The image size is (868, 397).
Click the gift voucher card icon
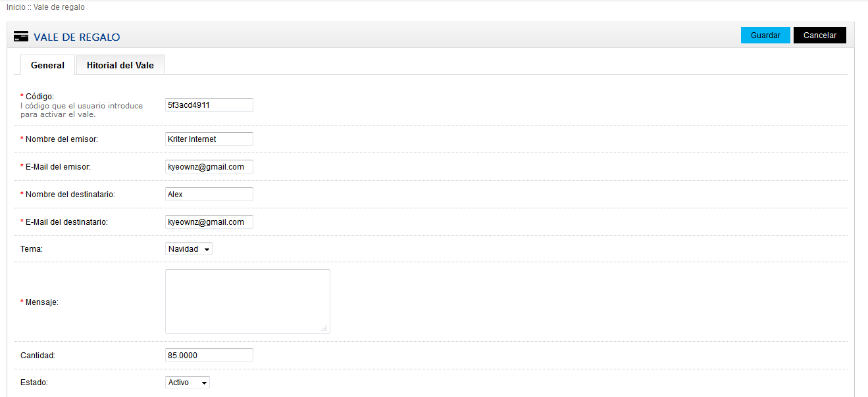20,37
